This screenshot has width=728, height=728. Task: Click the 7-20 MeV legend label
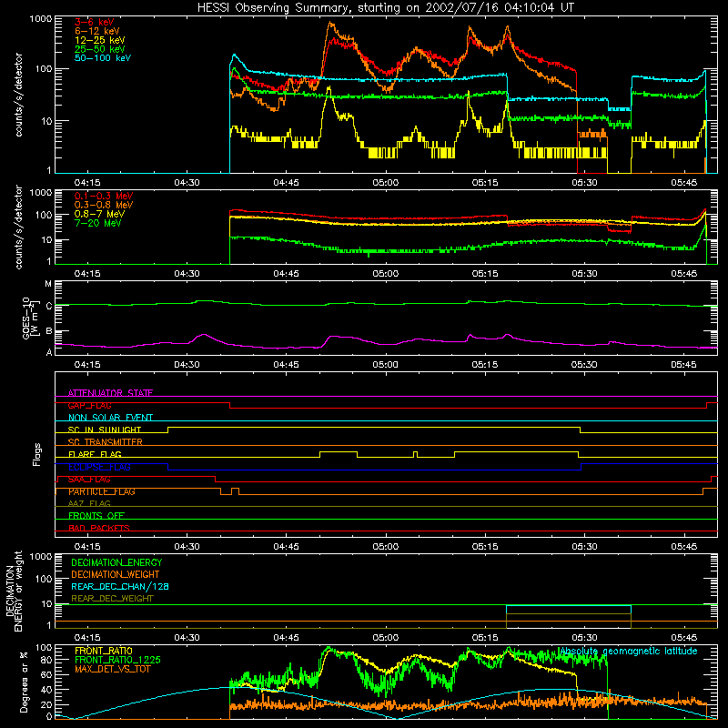[98, 223]
